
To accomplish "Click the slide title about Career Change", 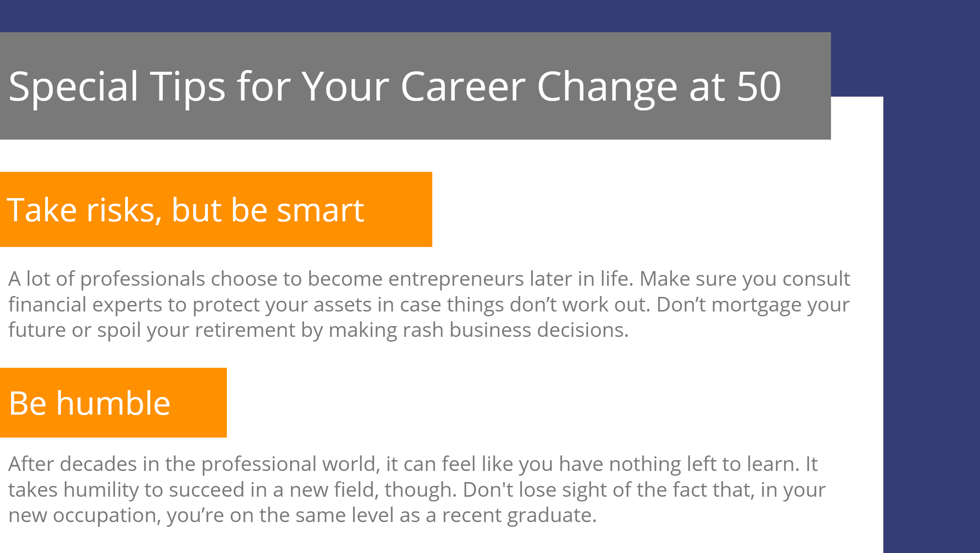I will pyautogui.click(x=394, y=86).
